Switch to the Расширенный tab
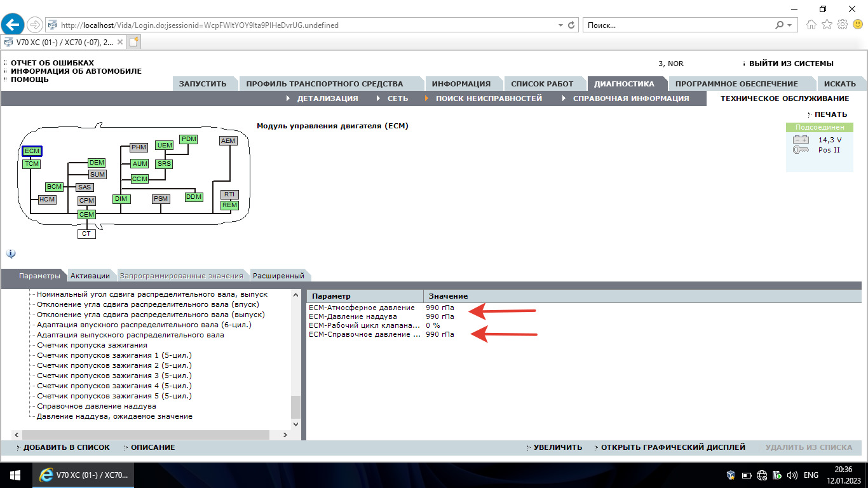Viewport: 868px width, 488px height. (279, 276)
